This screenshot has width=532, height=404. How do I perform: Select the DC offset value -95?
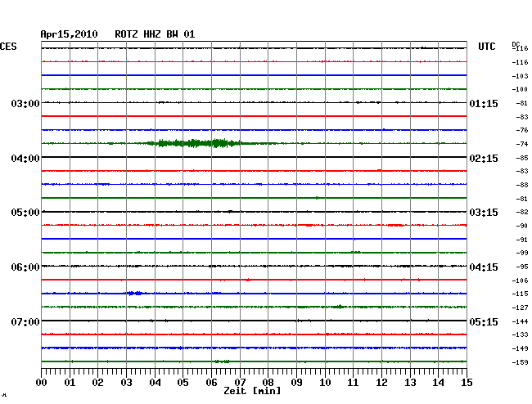522,267
